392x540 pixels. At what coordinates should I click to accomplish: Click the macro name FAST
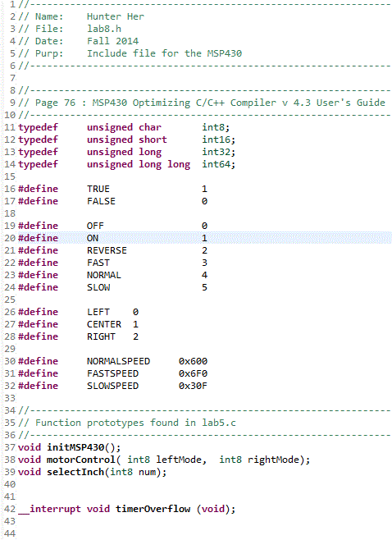tap(98, 263)
